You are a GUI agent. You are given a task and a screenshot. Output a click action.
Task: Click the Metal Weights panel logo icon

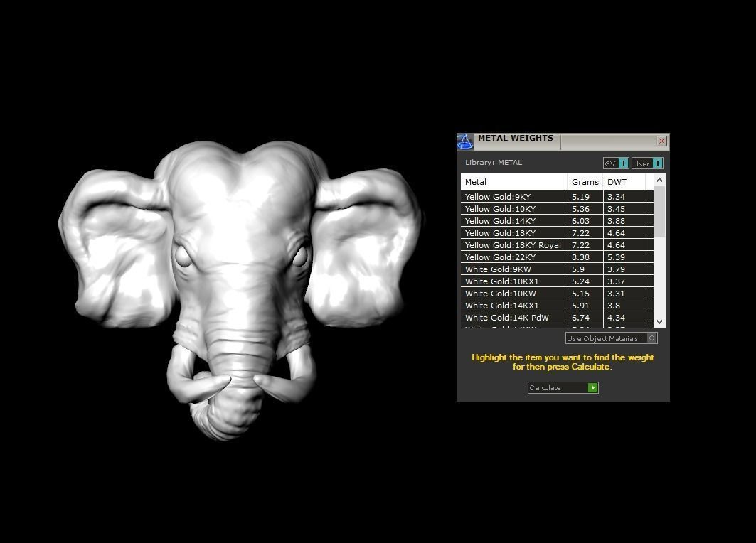(x=465, y=141)
